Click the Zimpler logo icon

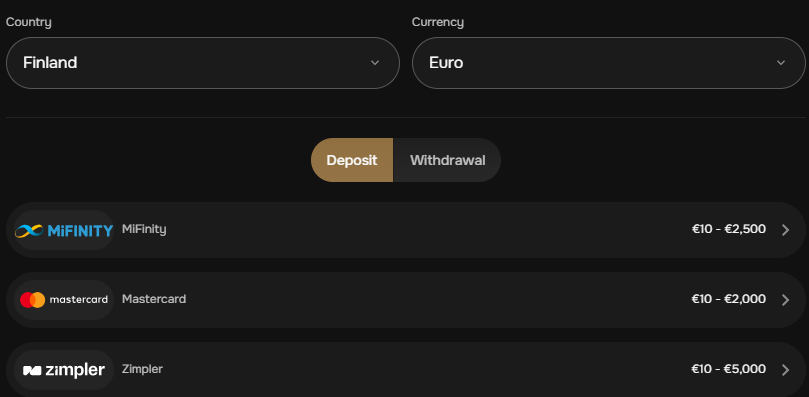(x=64, y=370)
